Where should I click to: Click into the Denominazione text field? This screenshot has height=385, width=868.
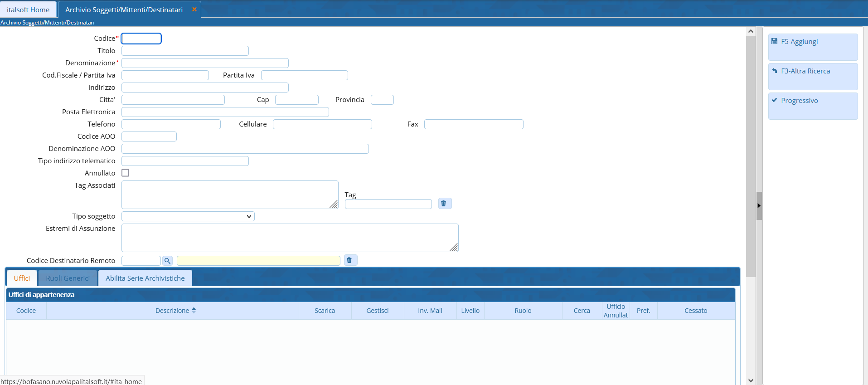pyautogui.click(x=205, y=63)
